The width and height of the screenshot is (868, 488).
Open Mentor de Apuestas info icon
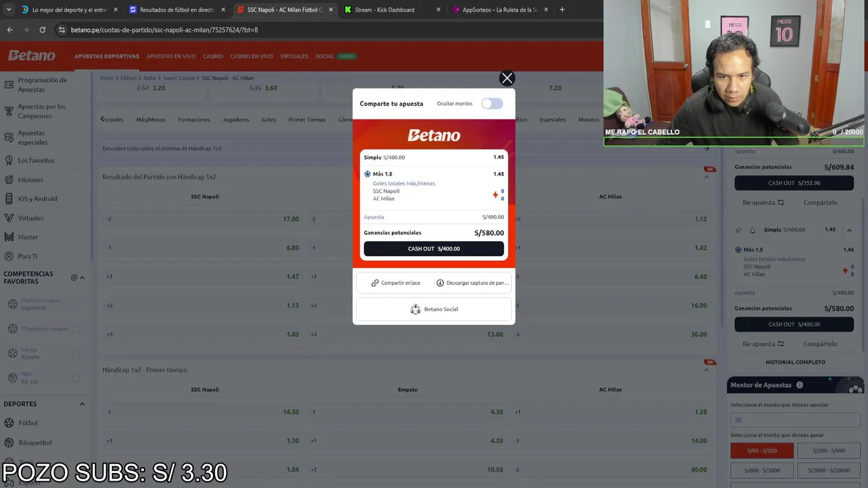[x=800, y=385]
